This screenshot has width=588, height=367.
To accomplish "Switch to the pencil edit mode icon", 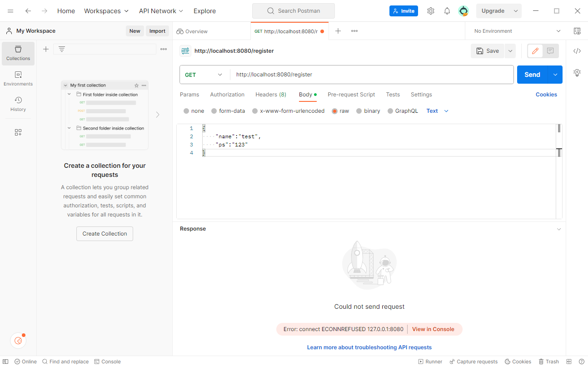I will (x=535, y=51).
